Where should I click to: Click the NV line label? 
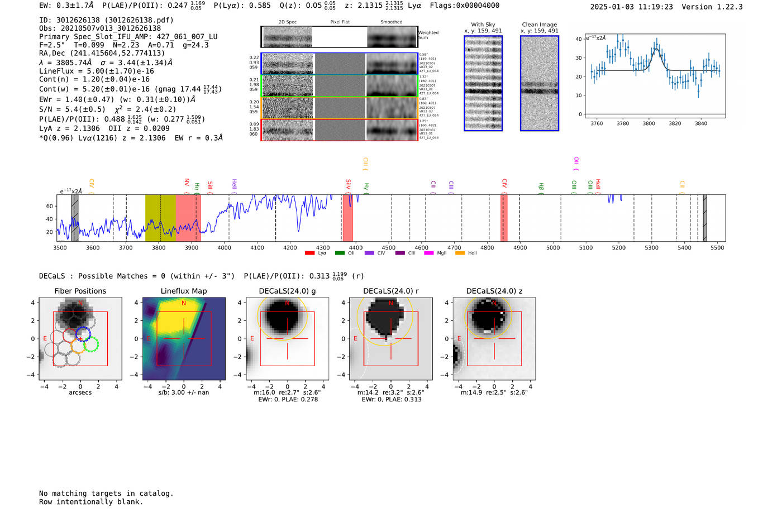coord(187,185)
